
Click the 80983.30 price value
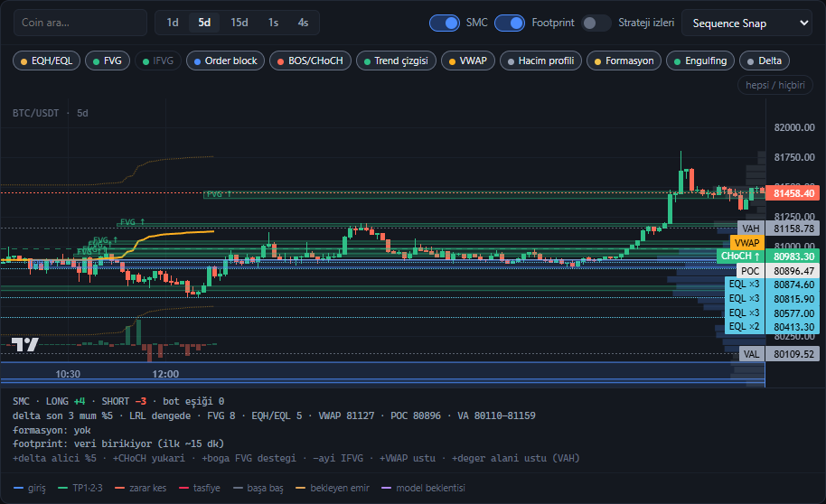point(793,257)
